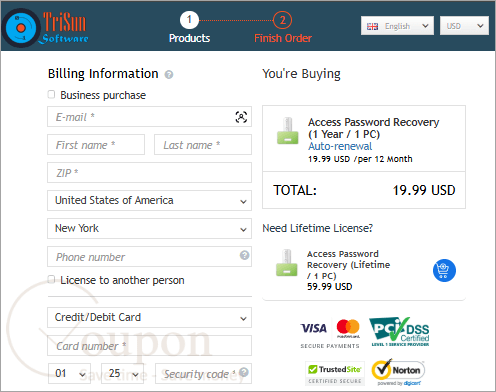Click Access Password Recovery (1 Year / 1 PC) title
Screen dimensions: 496x392
[374, 128]
